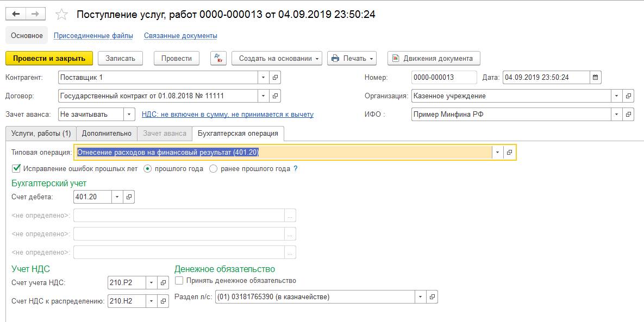Screen dimensions: 644x322
Task: Open Присоединенные файлы link
Action: (93, 36)
